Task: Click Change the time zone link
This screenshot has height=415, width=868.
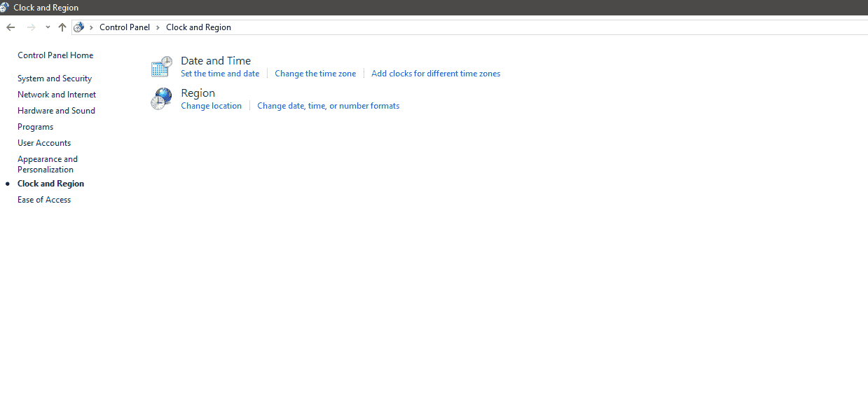Action: click(x=315, y=74)
